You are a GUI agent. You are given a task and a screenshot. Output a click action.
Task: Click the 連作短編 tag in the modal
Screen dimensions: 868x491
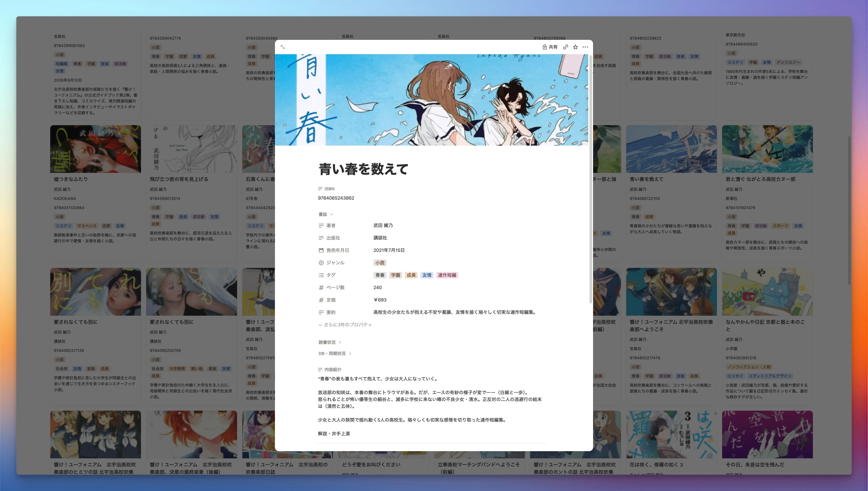(x=447, y=275)
